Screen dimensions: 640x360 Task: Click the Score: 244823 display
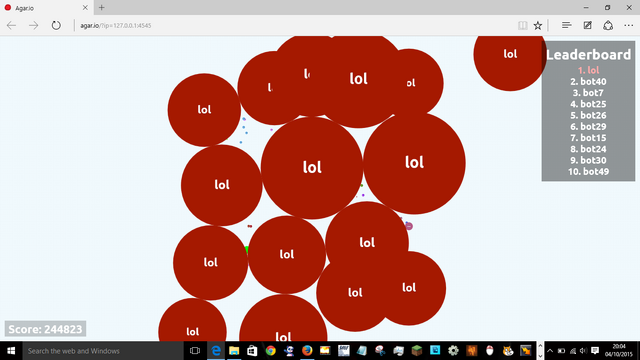point(45,329)
